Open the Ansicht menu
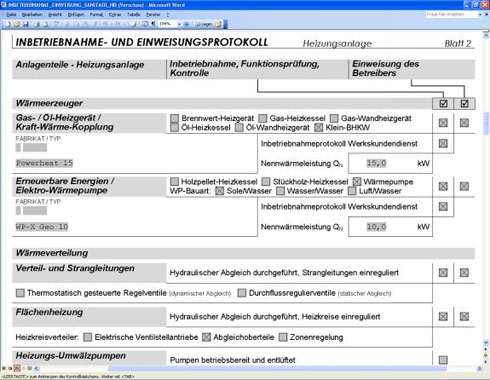490x380 pixels. (55, 15)
